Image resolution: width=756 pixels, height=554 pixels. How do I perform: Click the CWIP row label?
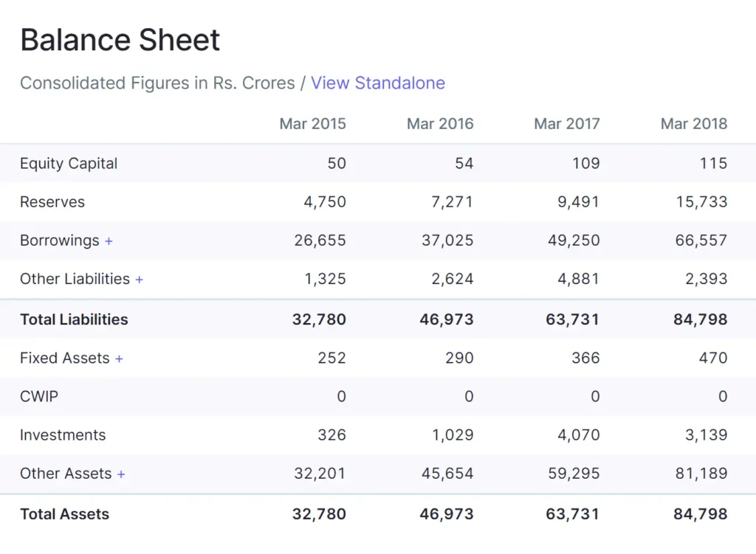pyautogui.click(x=39, y=396)
